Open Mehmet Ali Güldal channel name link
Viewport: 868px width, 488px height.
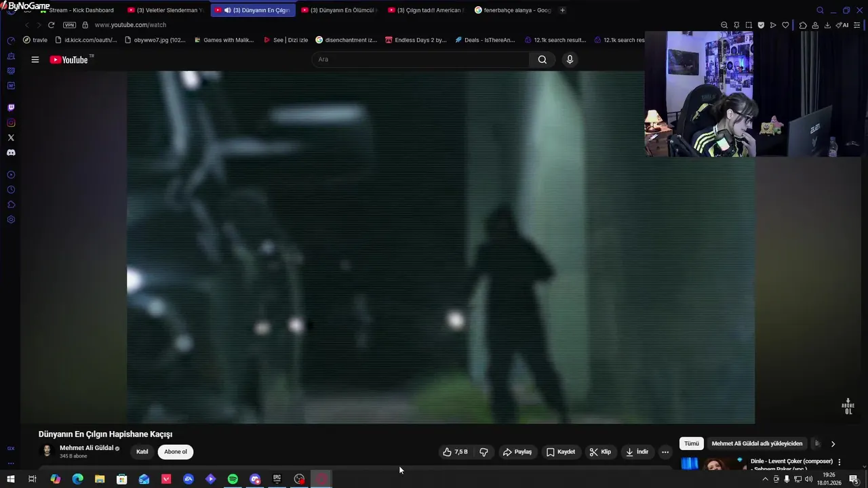86,448
